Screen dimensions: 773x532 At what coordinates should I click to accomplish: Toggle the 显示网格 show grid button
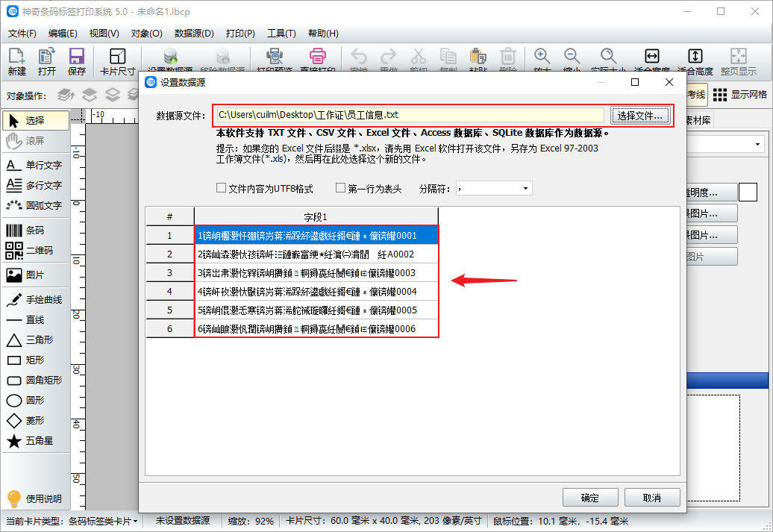[740, 95]
